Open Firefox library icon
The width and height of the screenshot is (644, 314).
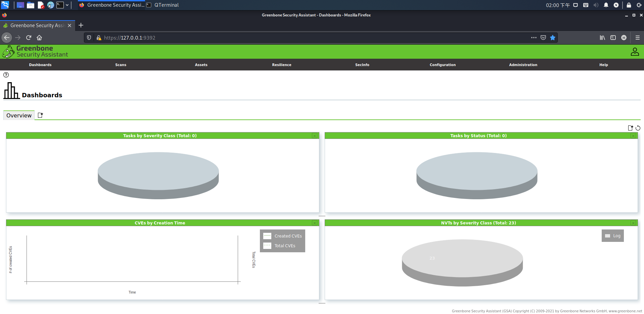(x=602, y=38)
